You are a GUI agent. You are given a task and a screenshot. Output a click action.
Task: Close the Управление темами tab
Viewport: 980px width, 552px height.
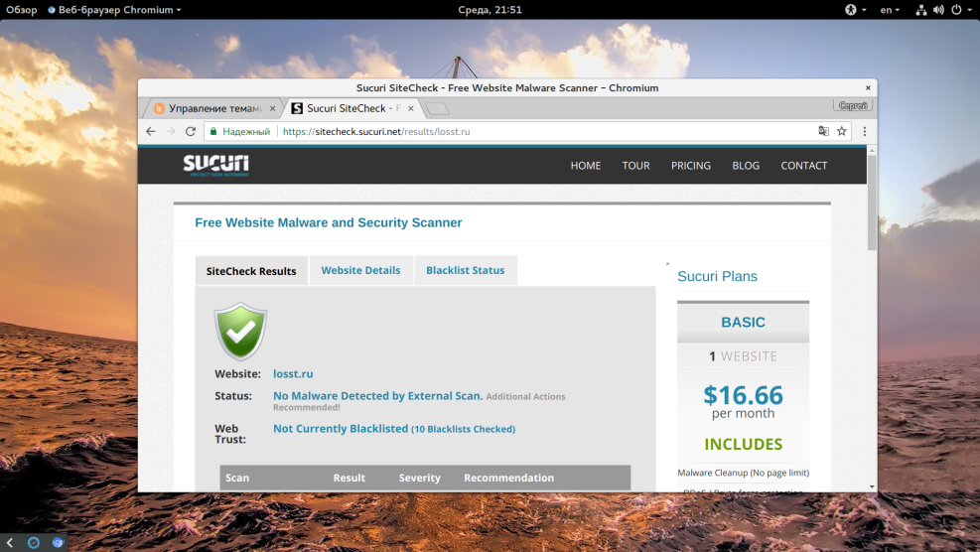[x=272, y=108]
